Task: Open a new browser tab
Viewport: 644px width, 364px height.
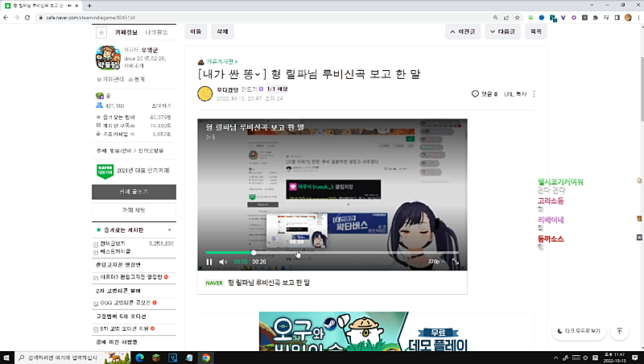Action: 89,6
